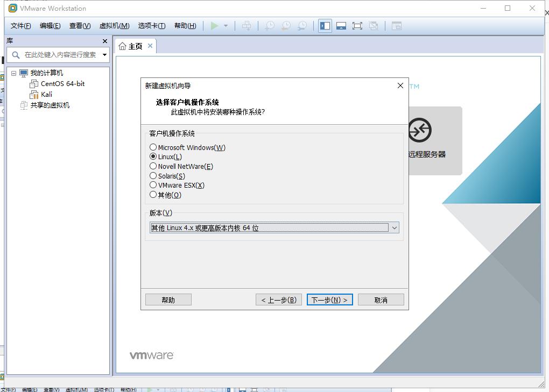Open the 选项卡(T) menu
This screenshot has height=392, width=549.
coord(152,26)
